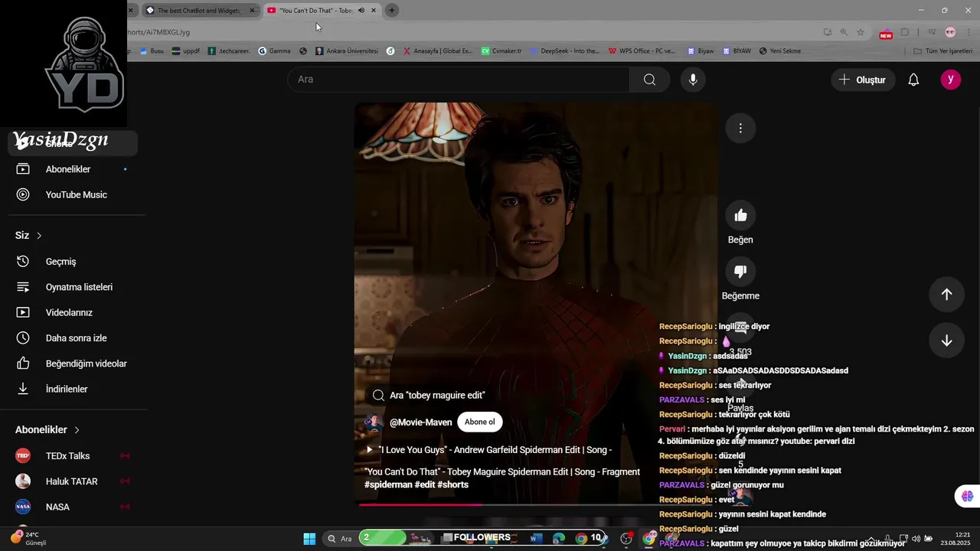Open Geçmiş history in sidebar
Screen dimensions: 980x551
73,262
